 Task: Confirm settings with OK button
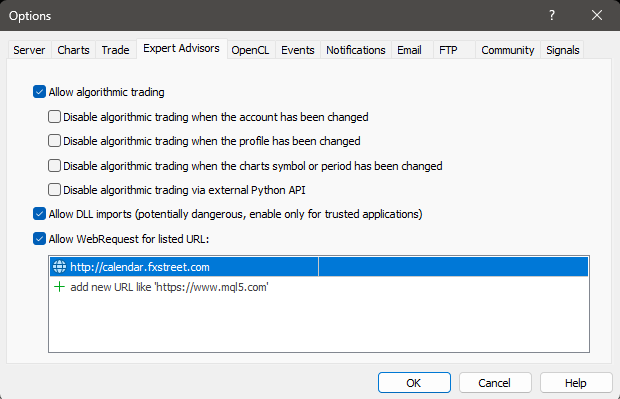[x=414, y=382]
